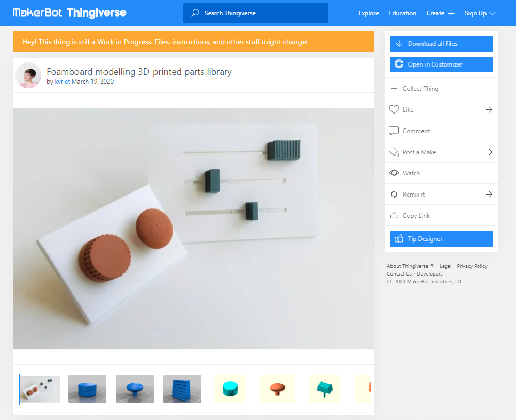The width and height of the screenshot is (517, 420).
Task: Click the Remix it cycle icon
Action: click(394, 195)
